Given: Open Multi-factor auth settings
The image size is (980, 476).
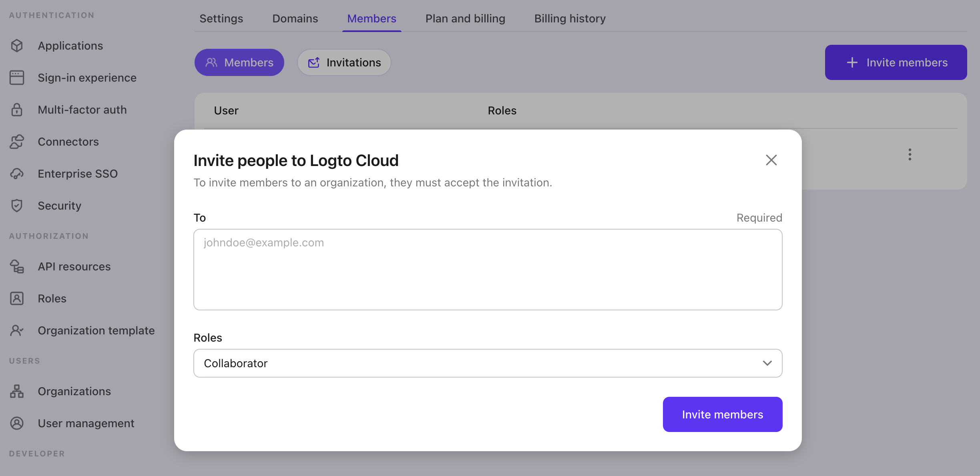Looking at the screenshot, I should (x=82, y=110).
